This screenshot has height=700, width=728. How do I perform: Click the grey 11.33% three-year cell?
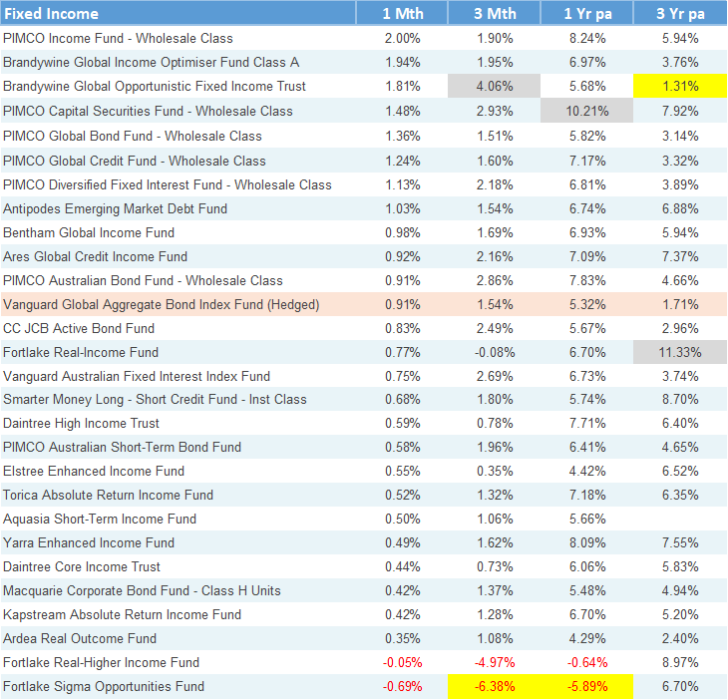click(680, 352)
